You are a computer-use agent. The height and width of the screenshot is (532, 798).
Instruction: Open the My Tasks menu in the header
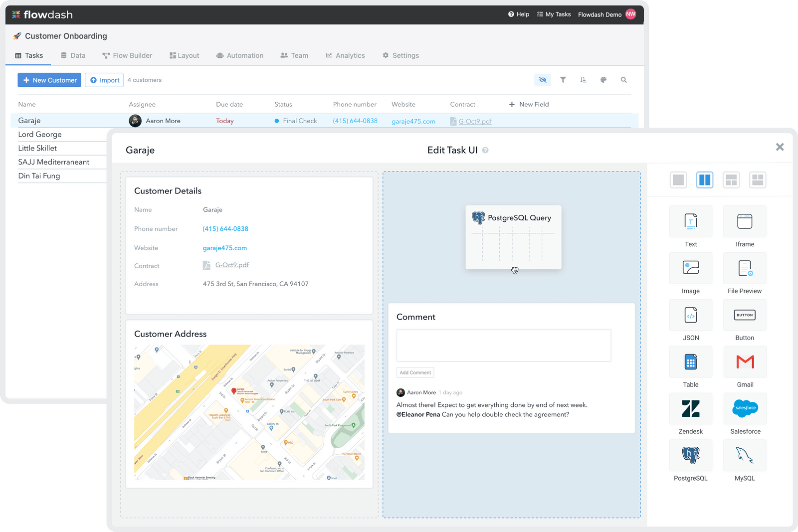[554, 14]
